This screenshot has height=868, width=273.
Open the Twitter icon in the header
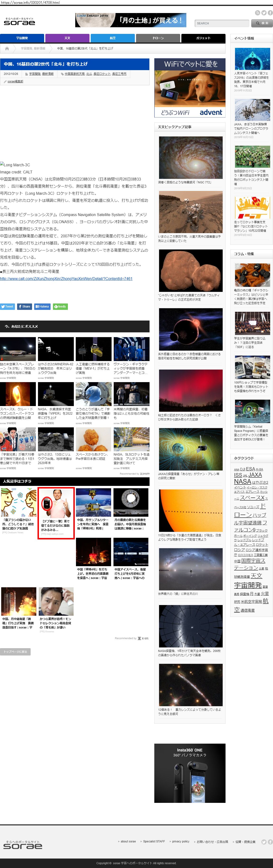[x=264, y=13]
